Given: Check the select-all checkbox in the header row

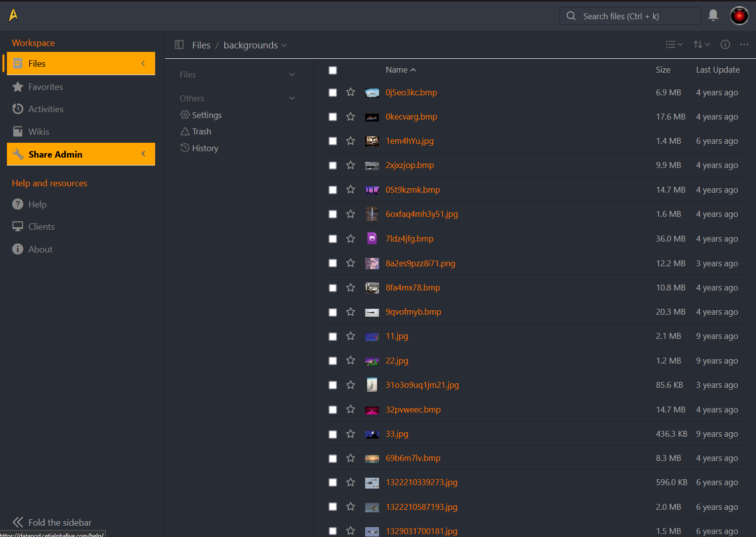Looking at the screenshot, I should coord(333,70).
